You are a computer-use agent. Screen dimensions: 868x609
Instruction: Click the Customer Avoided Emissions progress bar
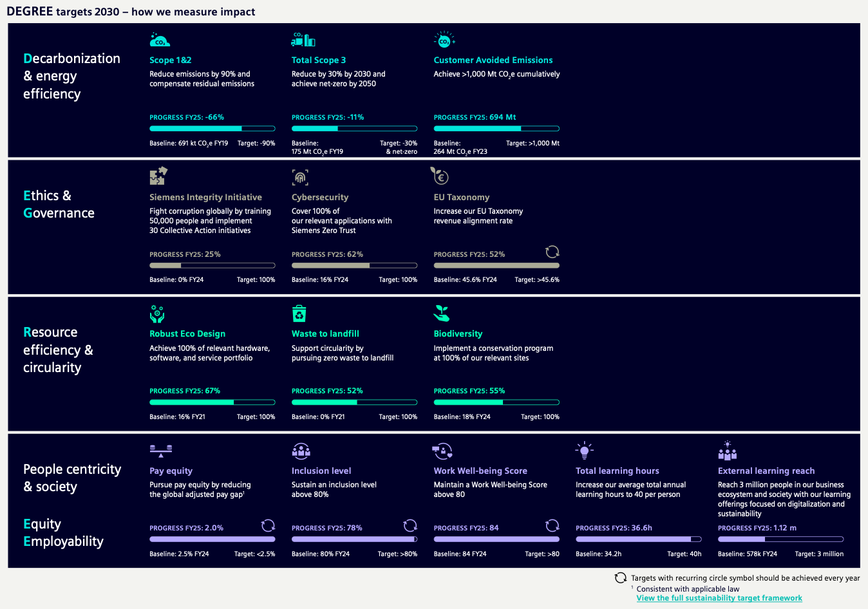pyautogui.click(x=496, y=129)
